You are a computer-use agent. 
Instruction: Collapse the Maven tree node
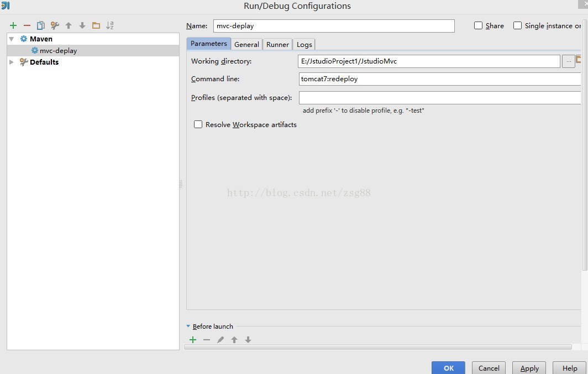click(x=12, y=39)
